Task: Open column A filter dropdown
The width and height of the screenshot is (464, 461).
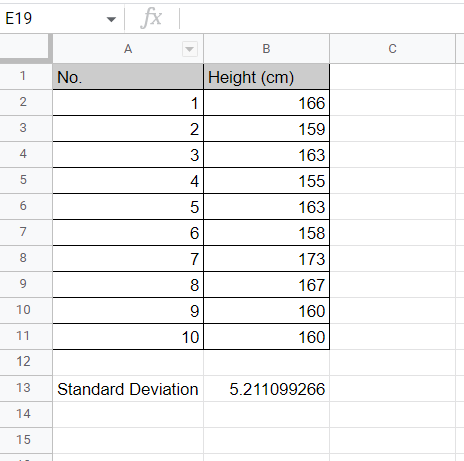Action: (190, 49)
